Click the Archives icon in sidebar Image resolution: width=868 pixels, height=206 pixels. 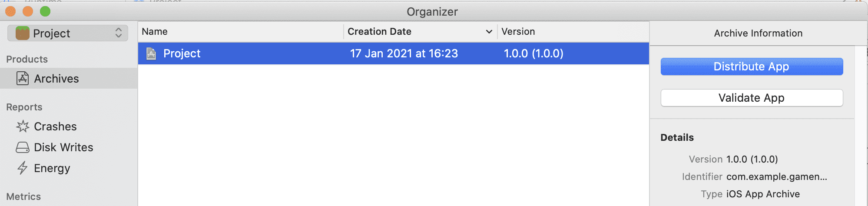click(x=23, y=78)
